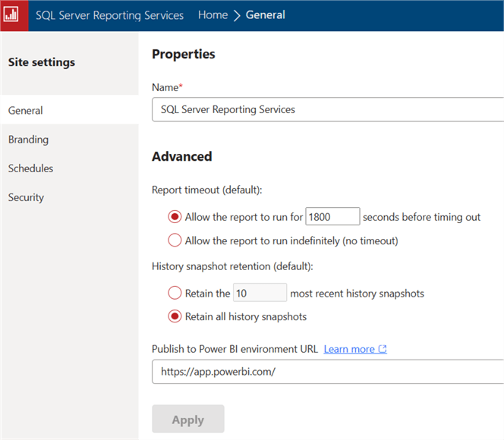Click the timeout seconds field showing 1800
The width and height of the screenshot is (504, 440).
pyautogui.click(x=332, y=217)
